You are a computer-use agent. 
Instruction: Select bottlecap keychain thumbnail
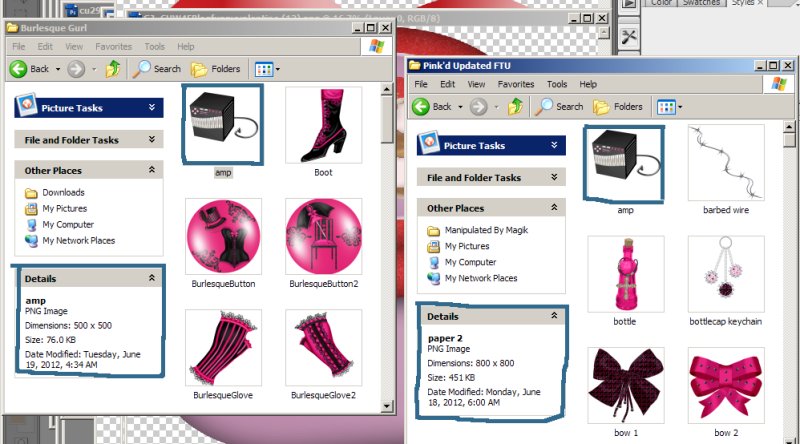point(726,274)
